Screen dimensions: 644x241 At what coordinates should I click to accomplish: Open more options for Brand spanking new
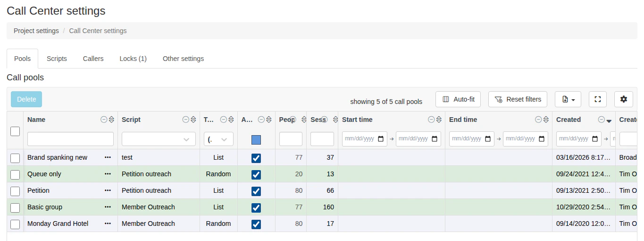click(108, 157)
